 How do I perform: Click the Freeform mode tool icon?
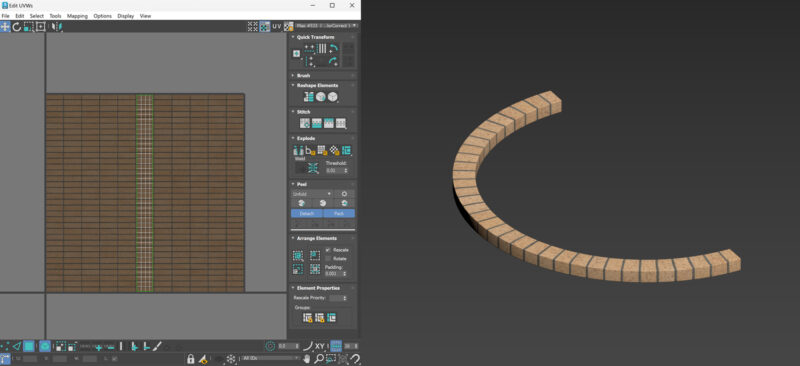point(40,27)
